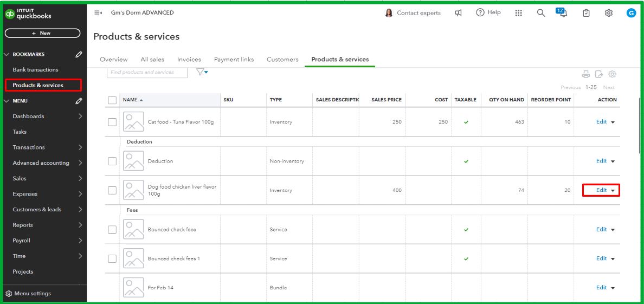Click Edit for Bounced check fees
This screenshot has height=304, width=644.
coord(601,229)
